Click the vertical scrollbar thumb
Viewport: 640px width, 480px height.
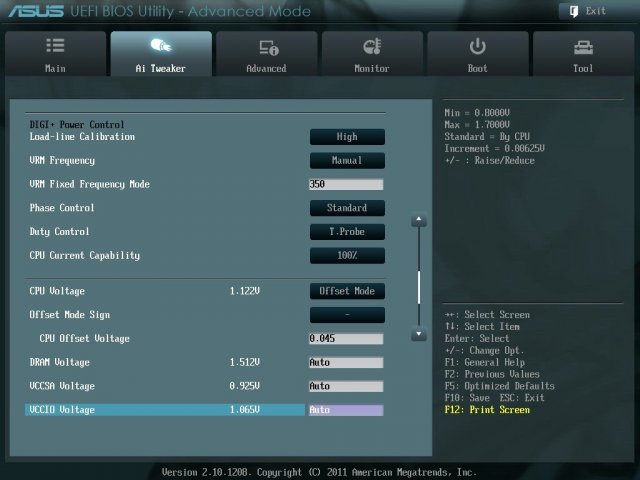419,287
